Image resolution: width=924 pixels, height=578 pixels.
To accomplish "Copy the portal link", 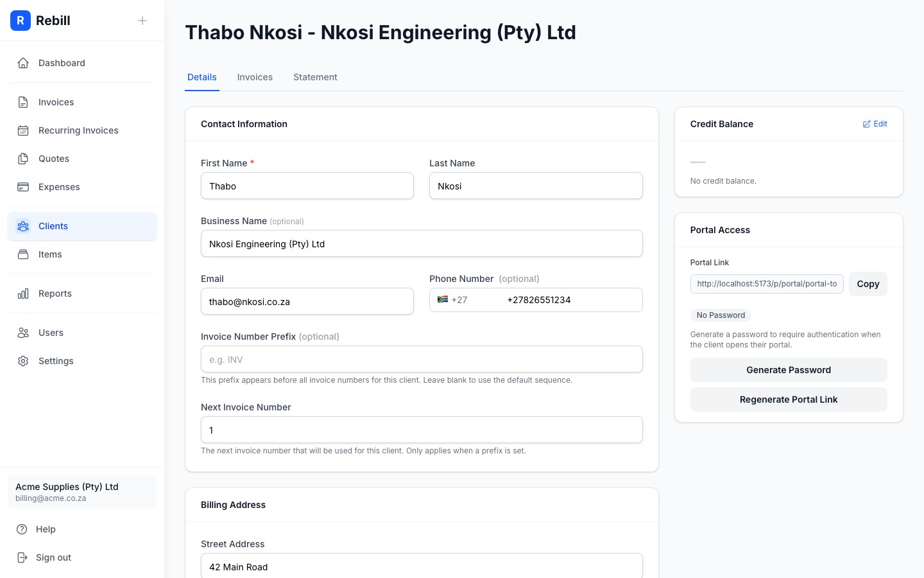I will click(868, 284).
